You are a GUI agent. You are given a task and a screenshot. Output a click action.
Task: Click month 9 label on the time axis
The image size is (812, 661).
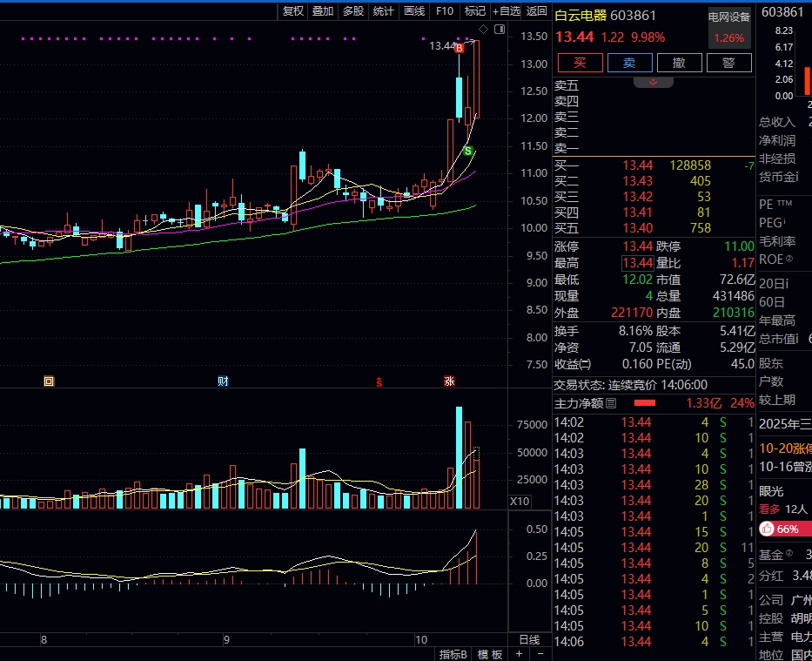click(226, 640)
